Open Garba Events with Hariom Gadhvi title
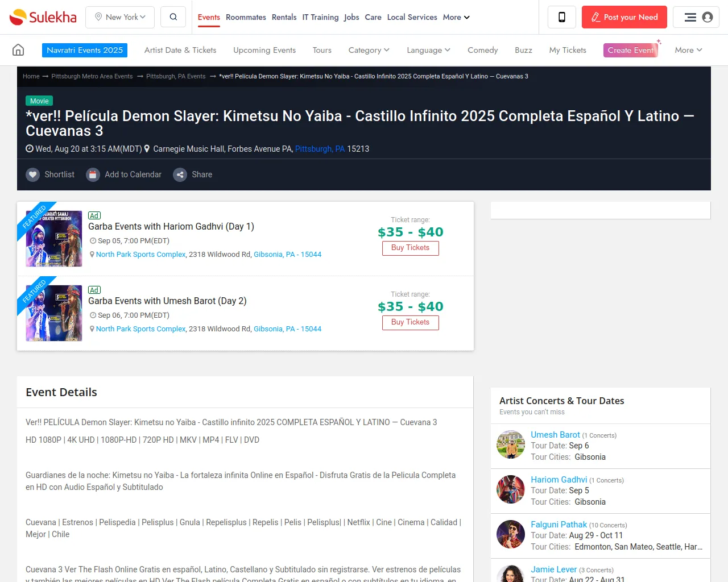 (x=171, y=226)
